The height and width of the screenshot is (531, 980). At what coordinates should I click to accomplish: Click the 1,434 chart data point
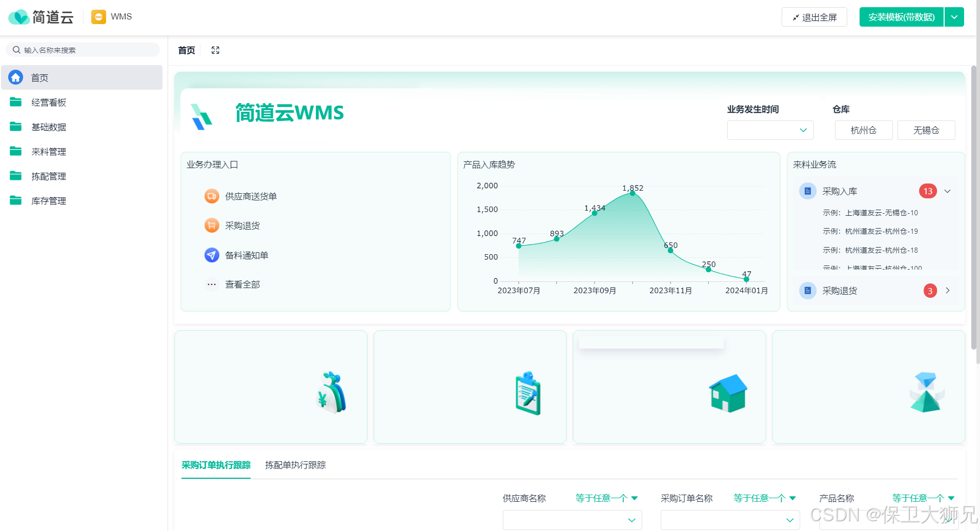[595, 213]
